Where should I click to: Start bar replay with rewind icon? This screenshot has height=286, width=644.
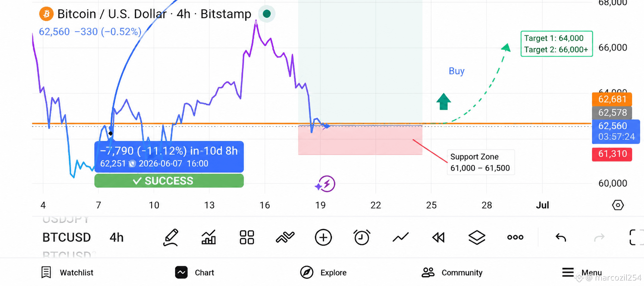(438, 237)
